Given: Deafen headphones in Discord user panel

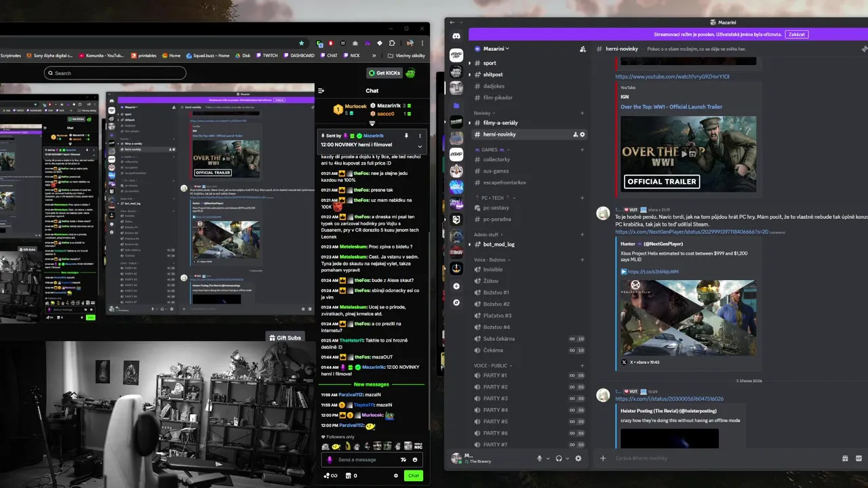Looking at the screenshot, I should (x=559, y=458).
